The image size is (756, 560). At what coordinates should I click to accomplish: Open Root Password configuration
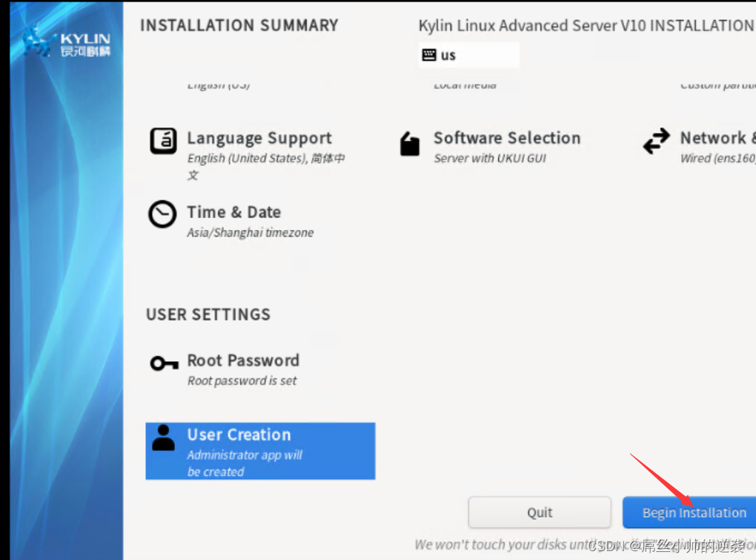click(243, 361)
